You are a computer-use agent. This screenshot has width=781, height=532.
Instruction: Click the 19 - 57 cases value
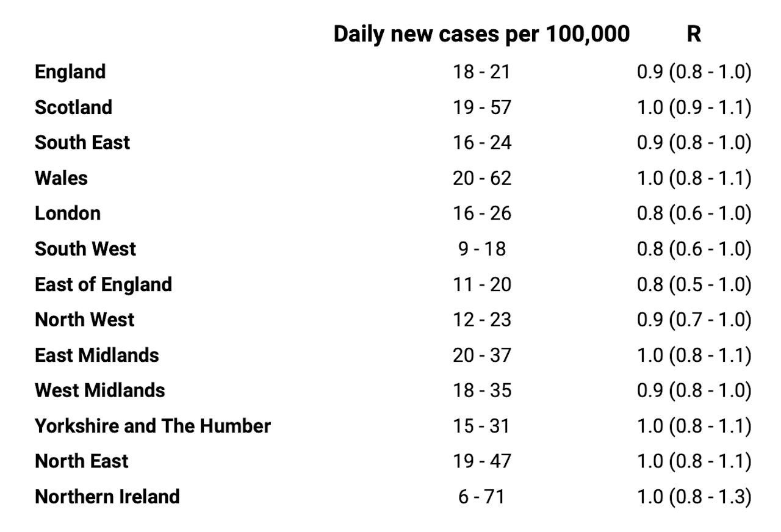[481, 107]
